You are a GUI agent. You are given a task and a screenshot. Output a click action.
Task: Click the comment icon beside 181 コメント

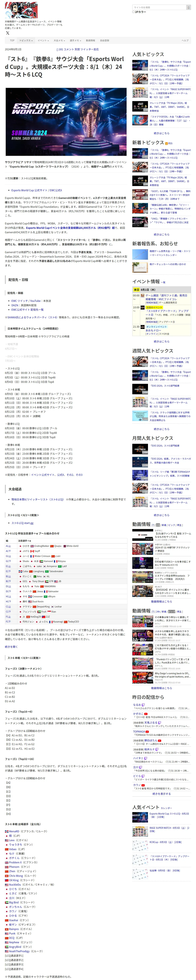[x=57, y=49]
